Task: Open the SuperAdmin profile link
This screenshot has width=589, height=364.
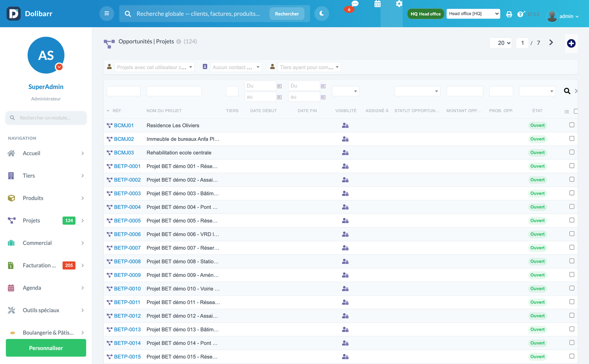Action: click(x=46, y=87)
